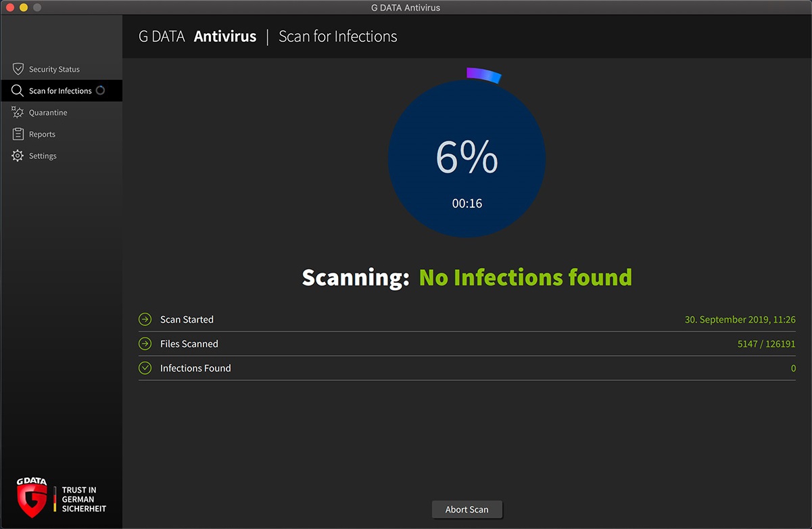Click the scan spinner in the sidebar
812x529 pixels.
pos(100,91)
